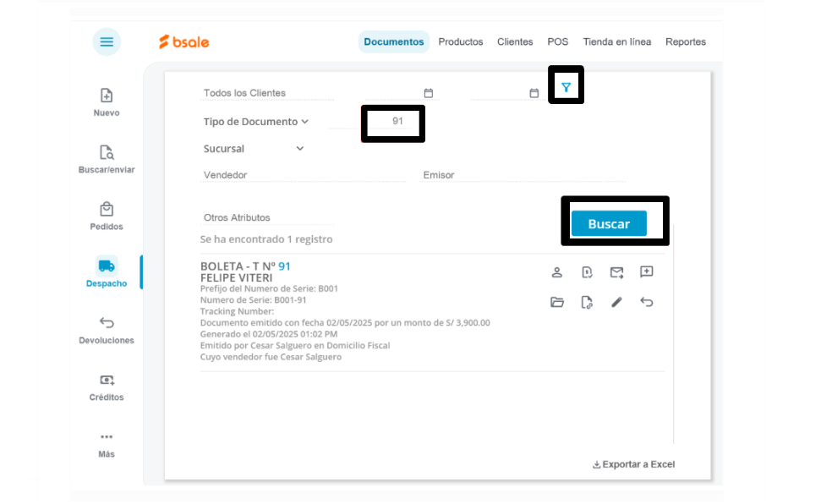The height and width of the screenshot is (504, 832).
Task: Click the Otros Atributos field
Action: (x=267, y=217)
